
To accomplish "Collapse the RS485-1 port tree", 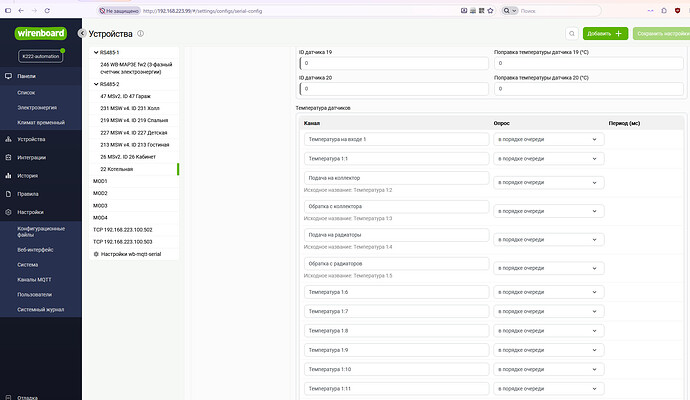I will coord(96,52).
